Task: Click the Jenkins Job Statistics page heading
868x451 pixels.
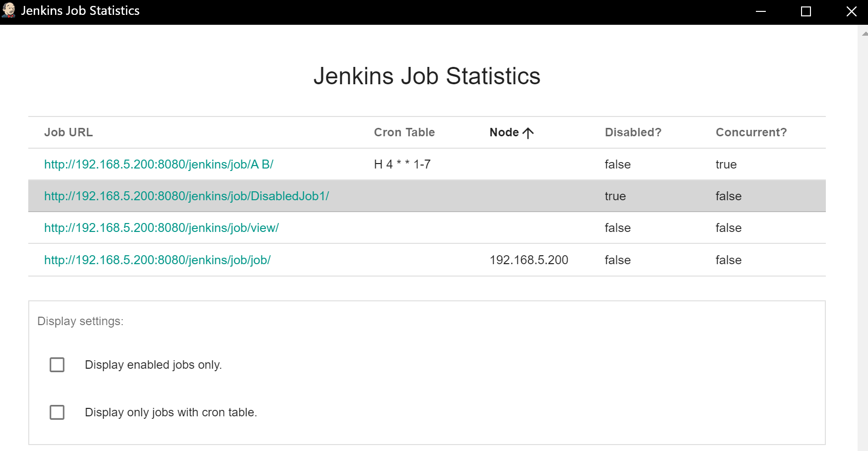Action: (427, 76)
